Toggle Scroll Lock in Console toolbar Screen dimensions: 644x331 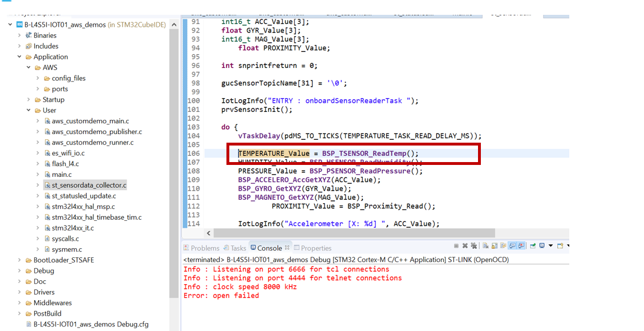(x=495, y=245)
